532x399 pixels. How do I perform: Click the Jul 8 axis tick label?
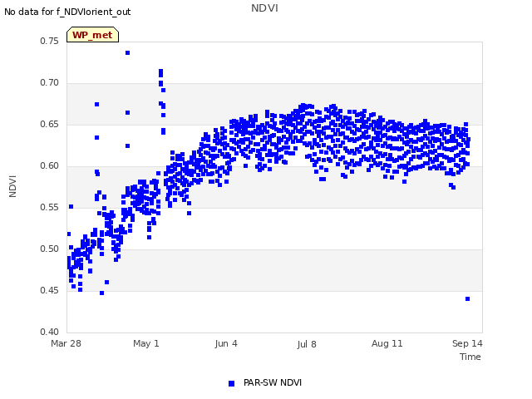[x=307, y=344]
